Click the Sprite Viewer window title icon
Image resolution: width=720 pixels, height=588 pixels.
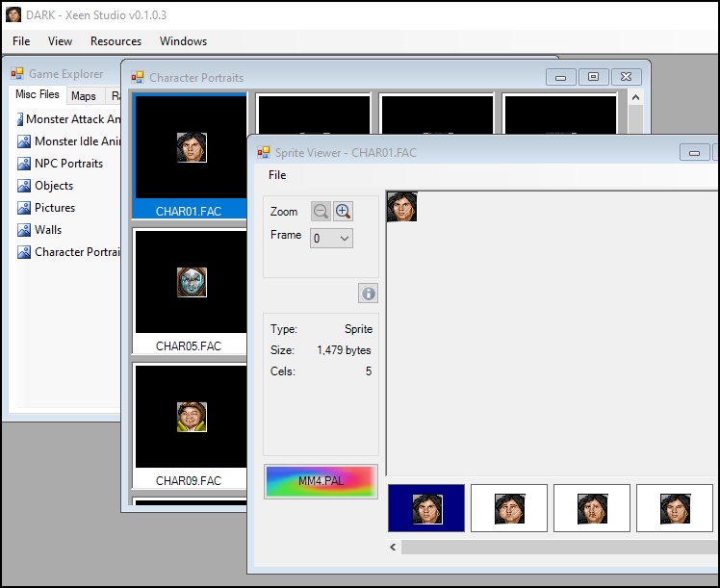264,152
